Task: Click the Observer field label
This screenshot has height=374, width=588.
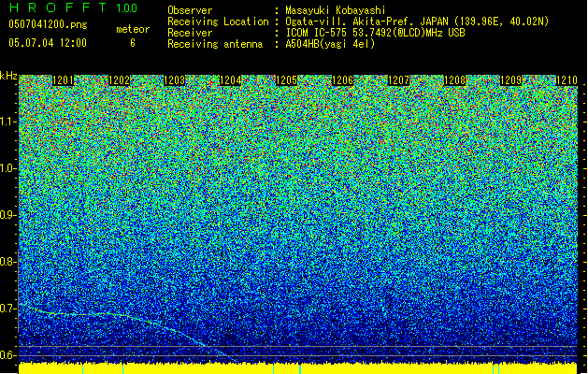Action: (x=190, y=10)
